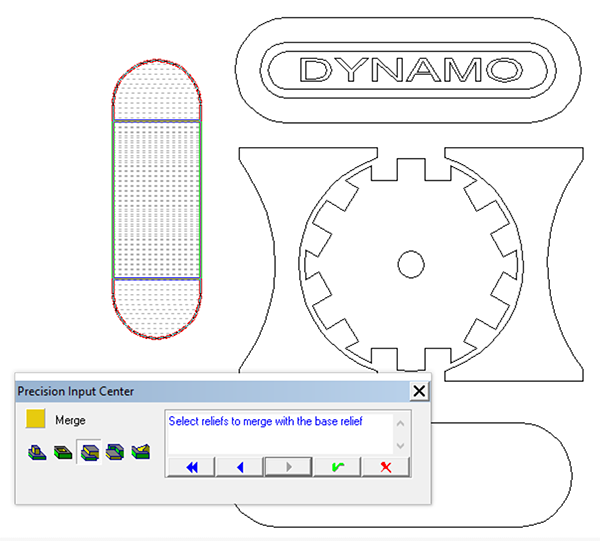Click the prompt box scroll up arrow
Screen dimensions: 600x541
401,424
